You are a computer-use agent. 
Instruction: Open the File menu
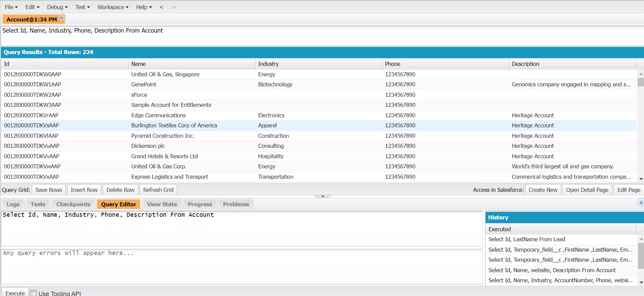pos(11,7)
